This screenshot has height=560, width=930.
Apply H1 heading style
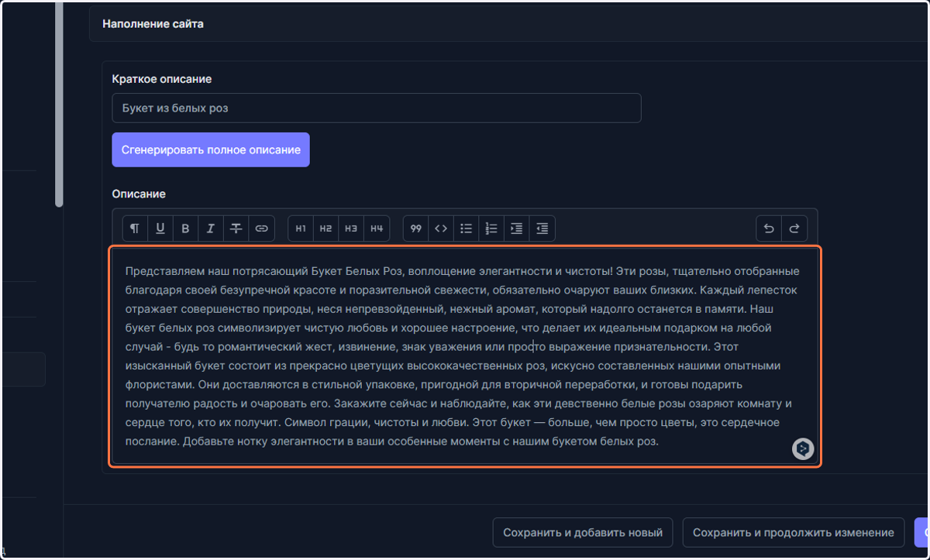pyautogui.click(x=301, y=228)
